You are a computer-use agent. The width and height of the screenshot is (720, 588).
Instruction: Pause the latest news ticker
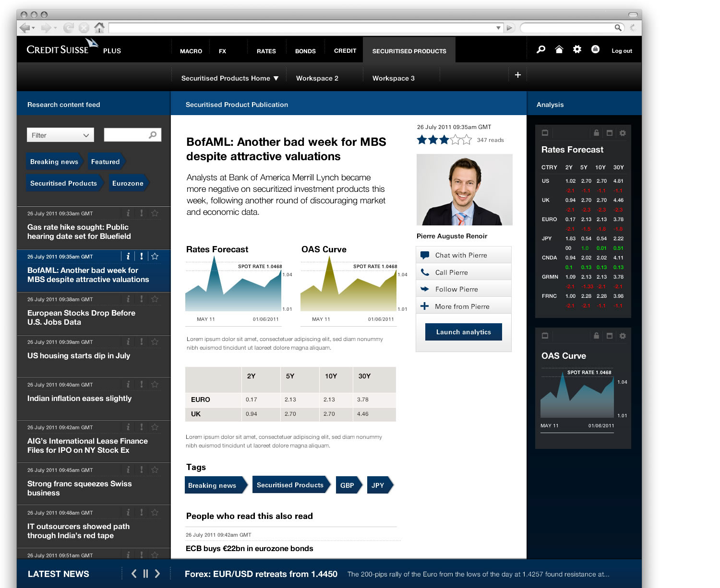[x=145, y=574]
